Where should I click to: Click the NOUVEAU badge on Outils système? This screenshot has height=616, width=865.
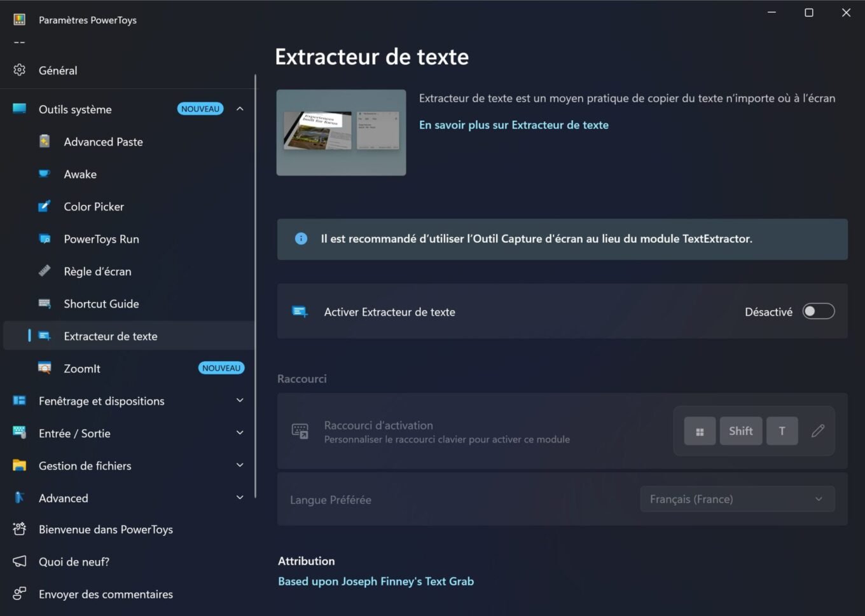click(x=200, y=109)
